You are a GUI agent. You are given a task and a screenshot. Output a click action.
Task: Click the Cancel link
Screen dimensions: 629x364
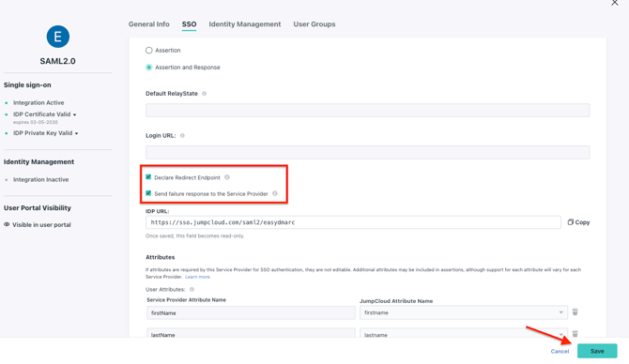(560, 351)
